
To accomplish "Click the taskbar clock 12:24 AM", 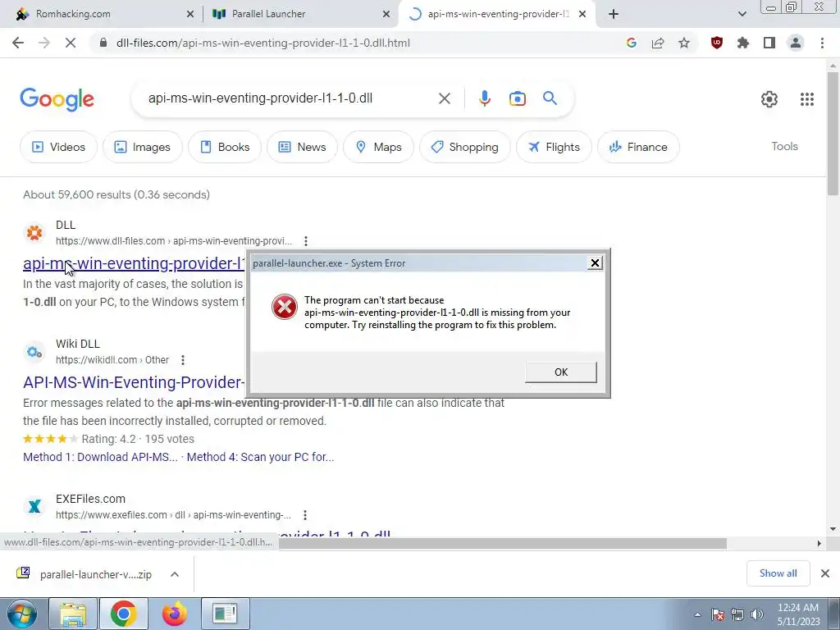I will coord(797,608).
